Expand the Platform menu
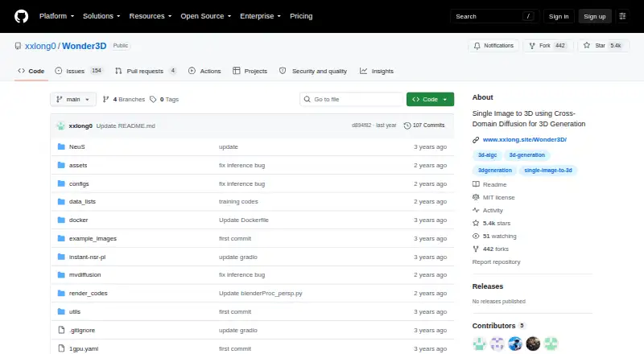 (56, 16)
